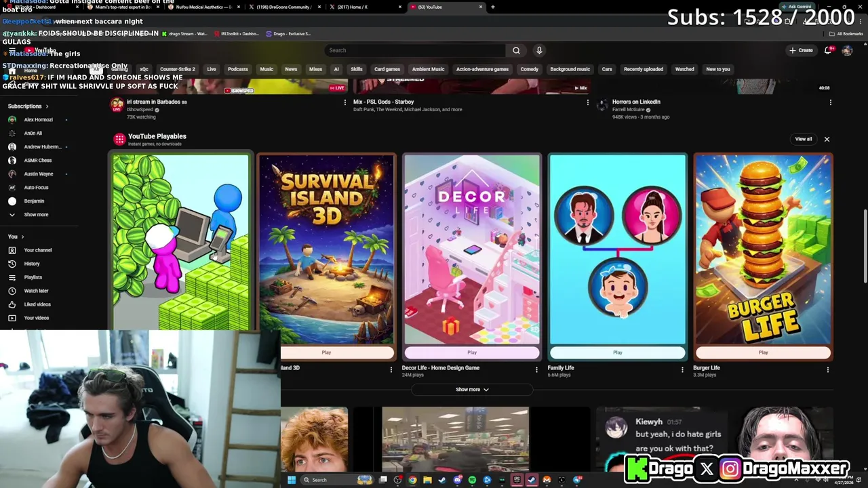The width and height of the screenshot is (868, 488).
Task: Focus the YouTube search field
Action: click(415, 50)
